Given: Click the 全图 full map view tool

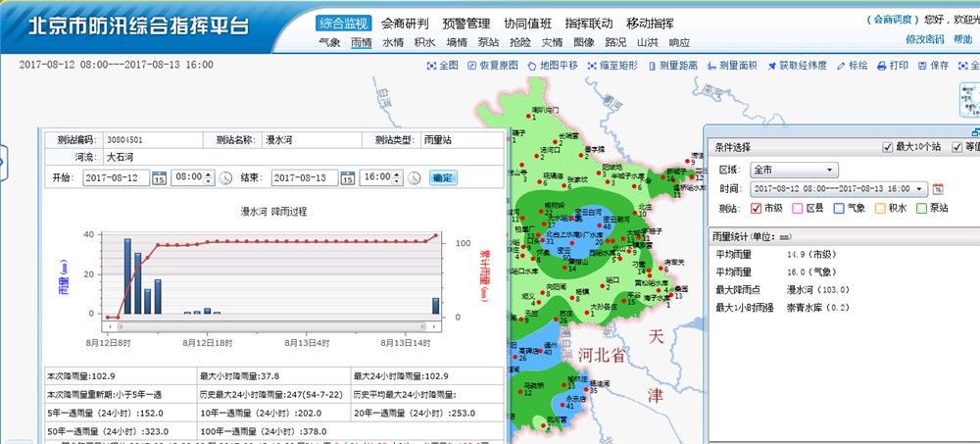Looking at the screenshot, I should (443, 66).
